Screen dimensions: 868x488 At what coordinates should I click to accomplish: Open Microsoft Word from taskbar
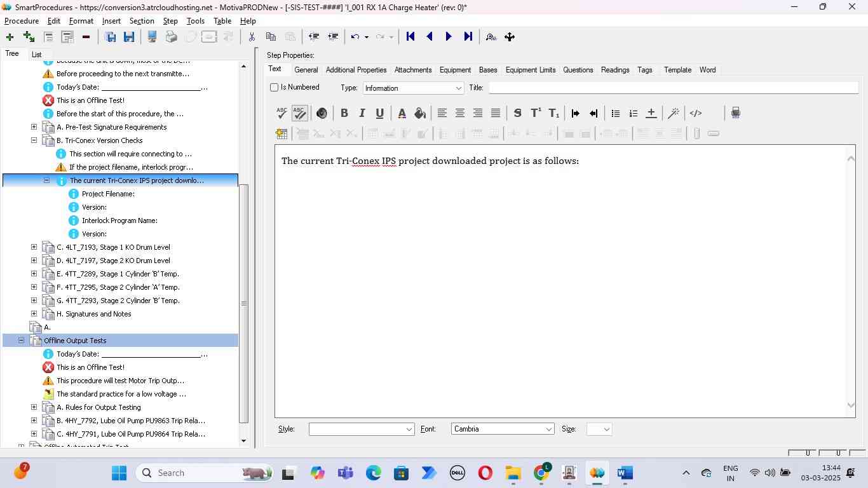click(625, 473)
